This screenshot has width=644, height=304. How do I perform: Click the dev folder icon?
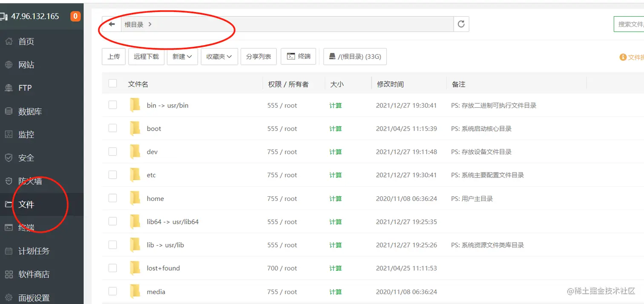pyautogui.click(x=135, y=152)
